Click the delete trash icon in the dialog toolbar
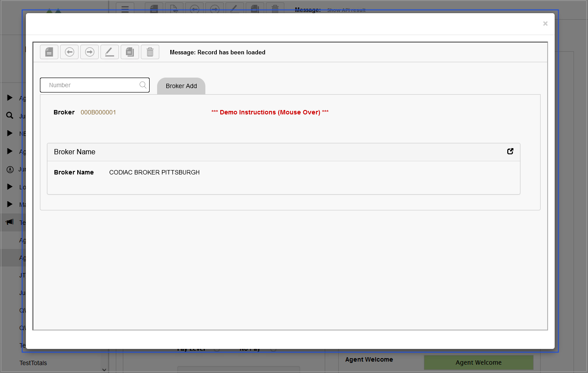588x373 pixels. tap(150, 52)
